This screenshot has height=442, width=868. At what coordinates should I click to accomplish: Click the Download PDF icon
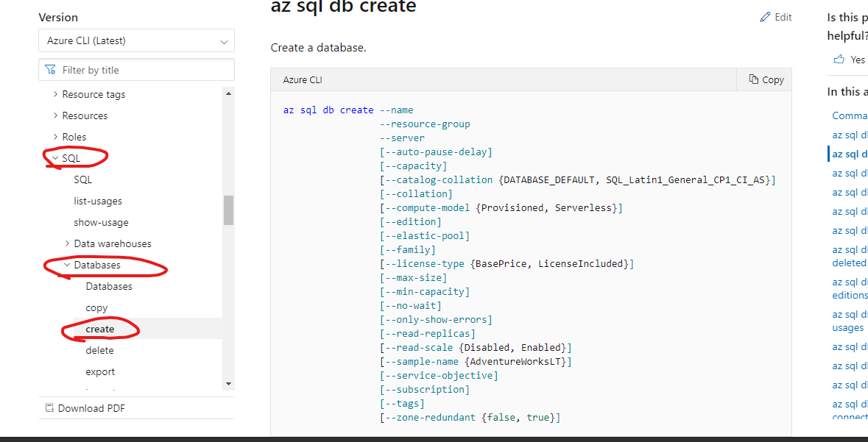(x=49, y=408)
